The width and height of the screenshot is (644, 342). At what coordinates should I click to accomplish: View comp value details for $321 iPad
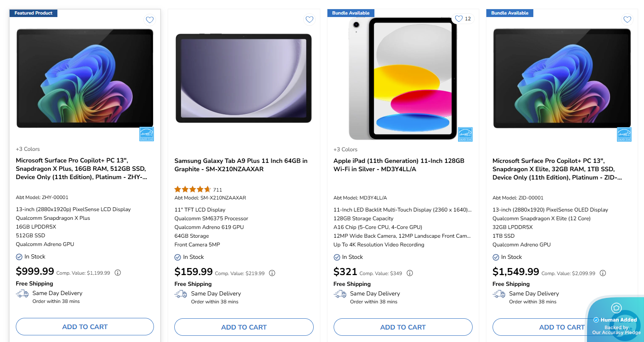coord(410,273)
